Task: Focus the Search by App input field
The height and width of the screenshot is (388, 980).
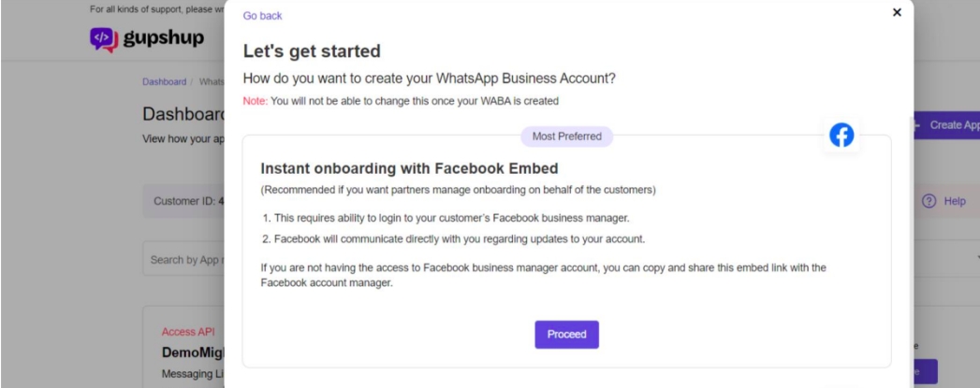Action: tap(183, 260)
